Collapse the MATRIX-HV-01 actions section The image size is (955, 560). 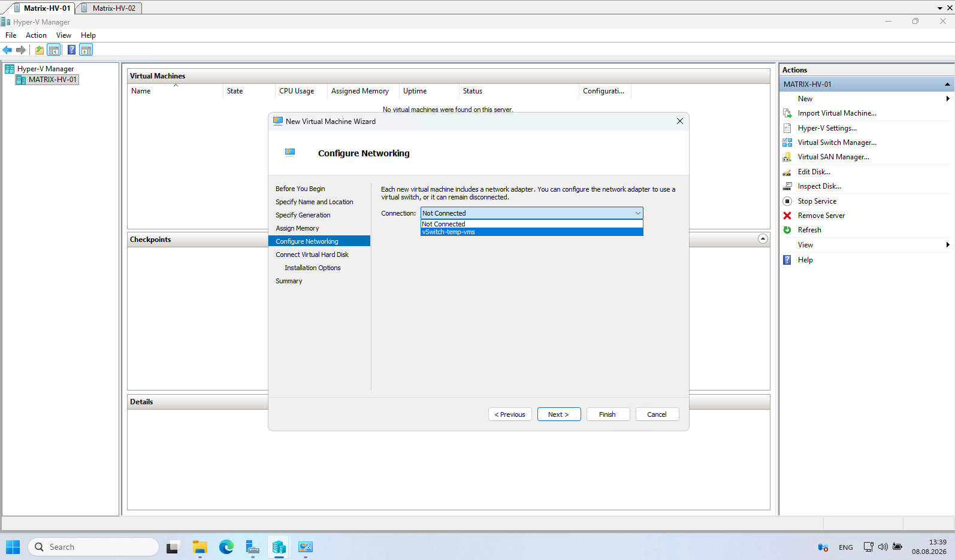tap(947, 84)
